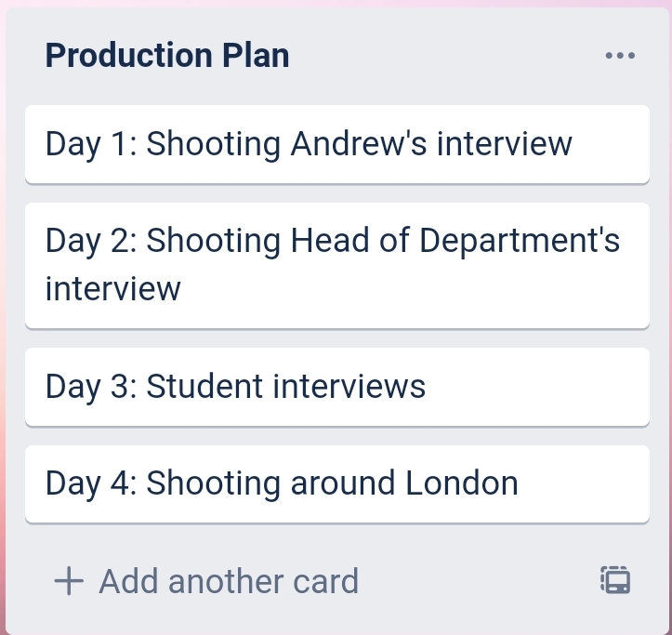Choose the card about shooting around London
The image size is (672, 635).
click(x=336, y=483)
